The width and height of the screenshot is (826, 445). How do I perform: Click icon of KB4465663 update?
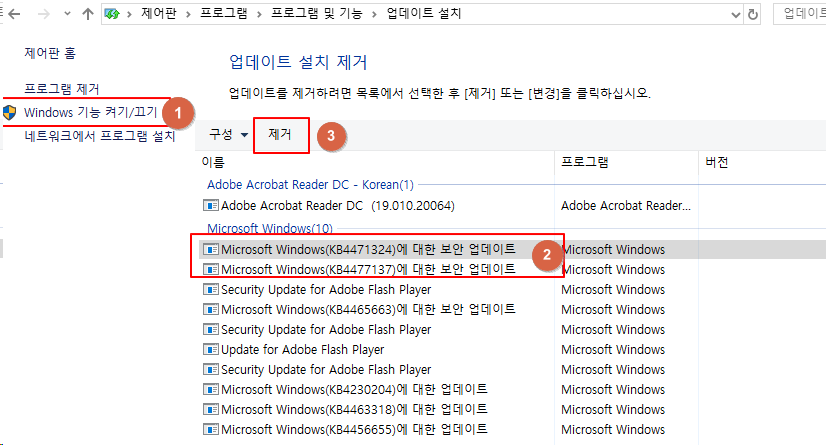tap(211, 309)
